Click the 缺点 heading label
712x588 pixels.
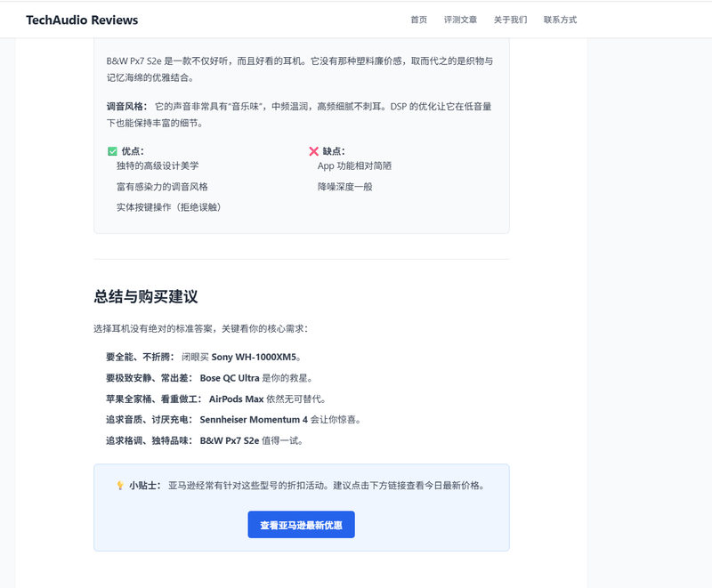(334, 151)
